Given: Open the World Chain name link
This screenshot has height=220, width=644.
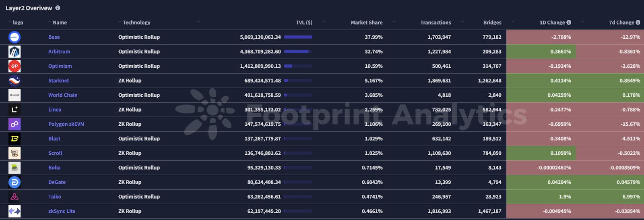Looking at the screenshot, I should point(63,95).
